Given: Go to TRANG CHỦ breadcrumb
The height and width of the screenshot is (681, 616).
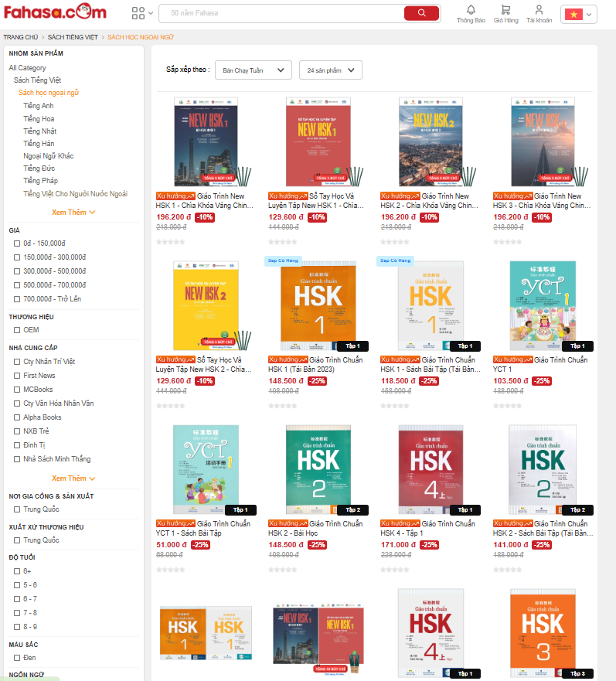Looking at the screenshot, I should click(20, 37).
